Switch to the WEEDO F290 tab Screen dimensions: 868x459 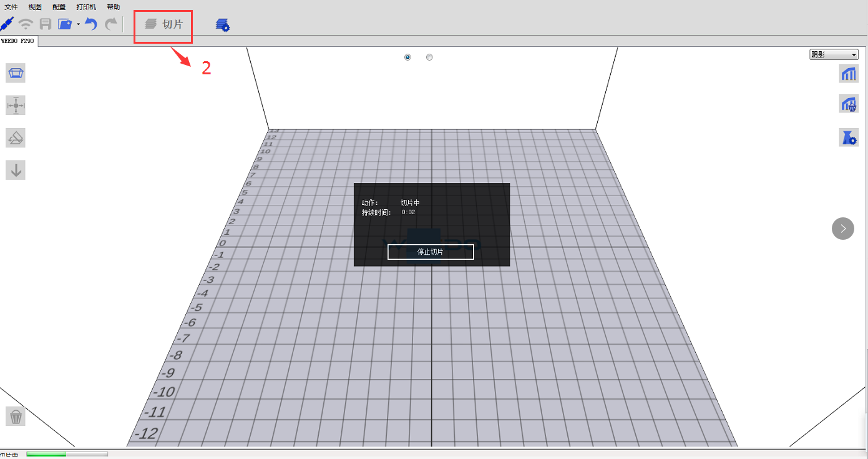[x=17, y=41]
